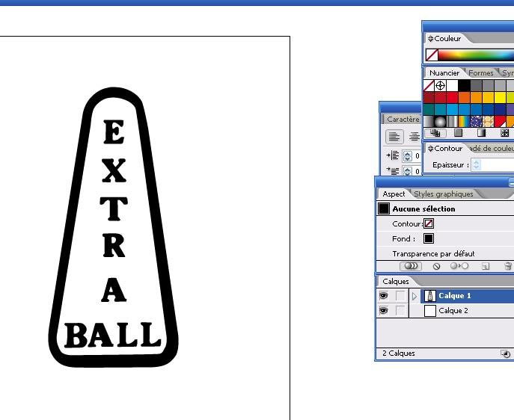Click the Calque 1 layer thumbnail
Image resolution: width=514 pixels, height=420 pixels.
429,296
